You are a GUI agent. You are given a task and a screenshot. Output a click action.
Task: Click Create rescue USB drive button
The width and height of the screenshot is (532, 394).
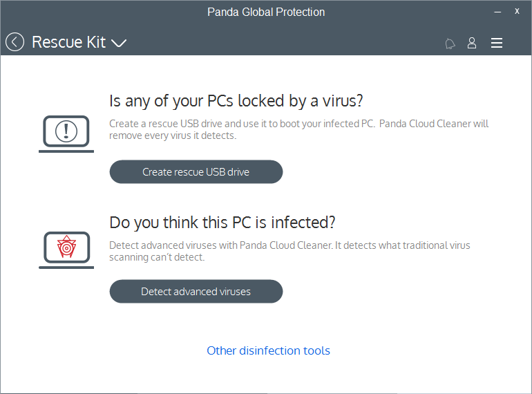(x=196, y=171)
